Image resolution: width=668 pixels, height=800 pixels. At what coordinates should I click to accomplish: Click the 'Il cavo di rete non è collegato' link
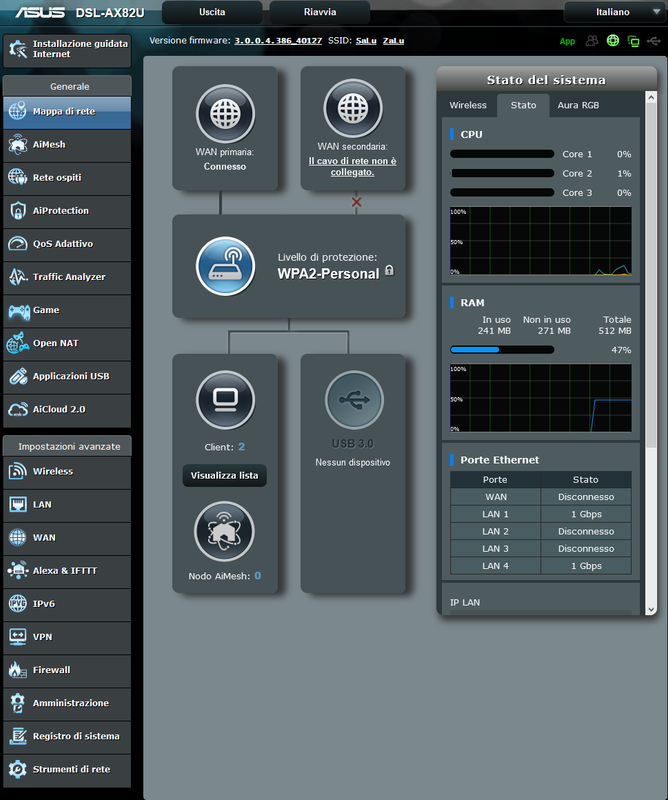click(x=352, y=166)
